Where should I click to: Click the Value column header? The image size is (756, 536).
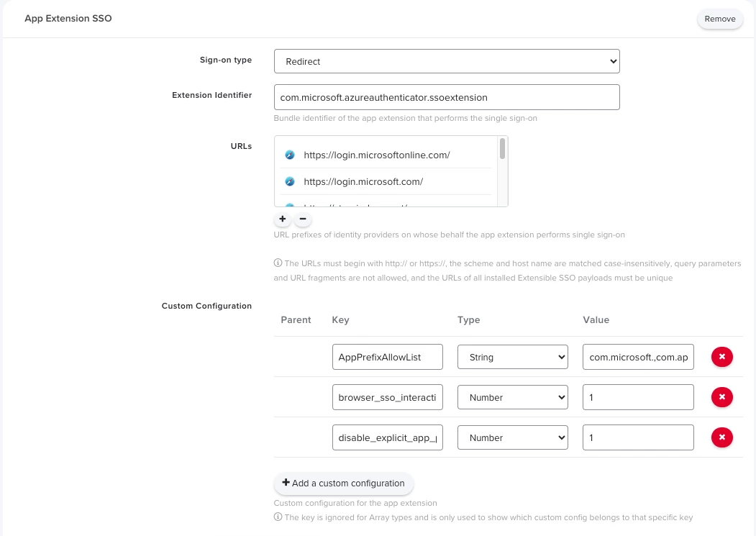click(x=596, y=320)
